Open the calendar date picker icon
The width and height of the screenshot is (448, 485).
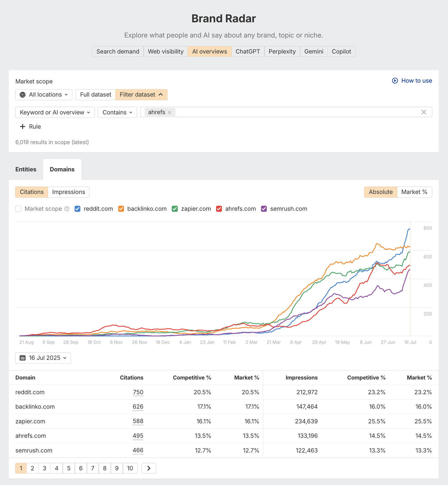point(23,358)
